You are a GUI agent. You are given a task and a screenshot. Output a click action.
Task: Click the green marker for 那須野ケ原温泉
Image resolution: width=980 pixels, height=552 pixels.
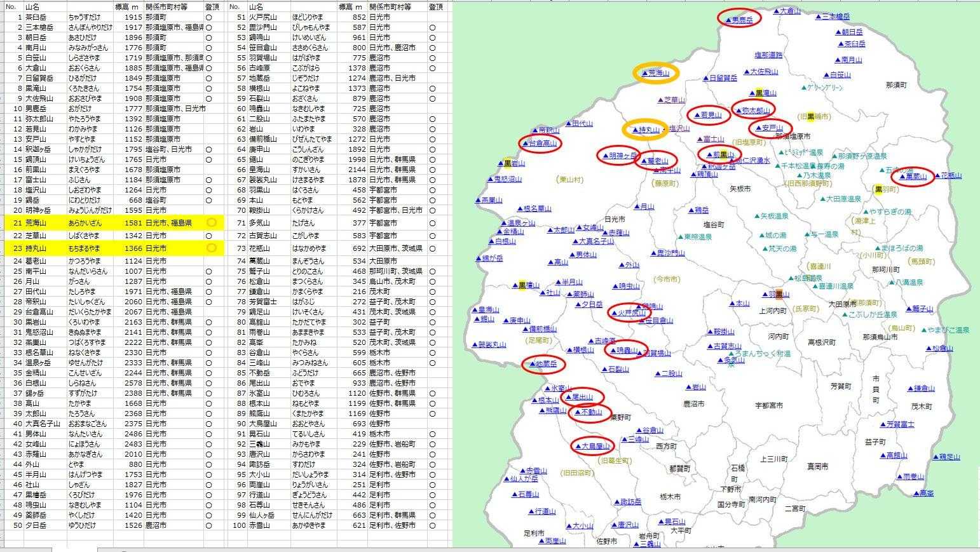[834, 156]
